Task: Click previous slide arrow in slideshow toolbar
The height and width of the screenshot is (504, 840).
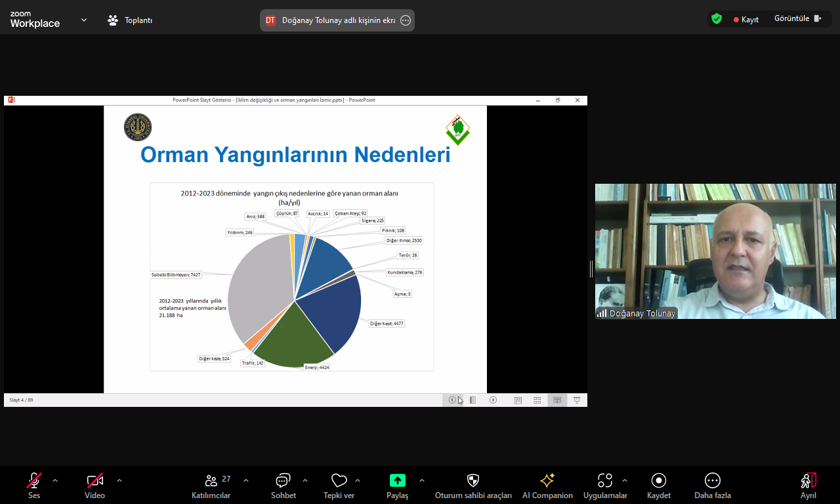Action: pyautogui.click(x=452, y=400)
